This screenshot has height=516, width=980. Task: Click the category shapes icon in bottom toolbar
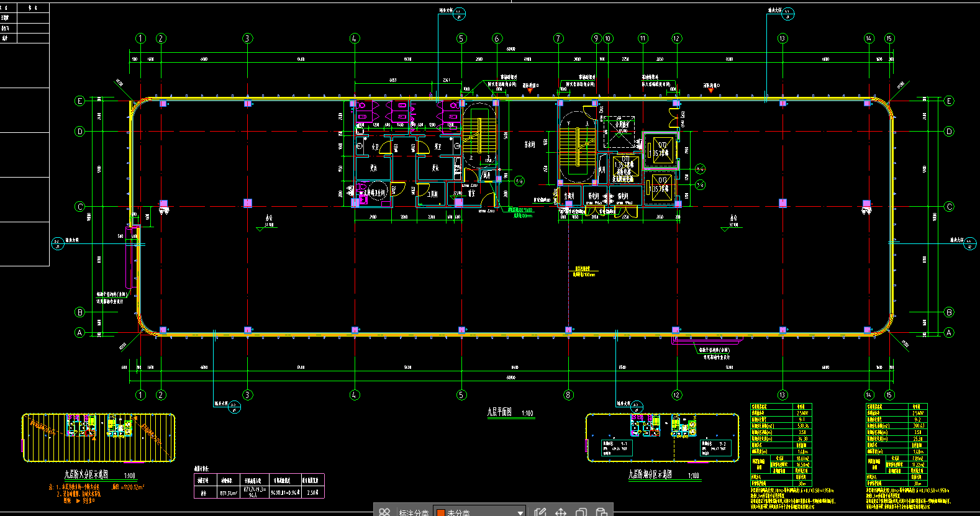tap(384, 512)
